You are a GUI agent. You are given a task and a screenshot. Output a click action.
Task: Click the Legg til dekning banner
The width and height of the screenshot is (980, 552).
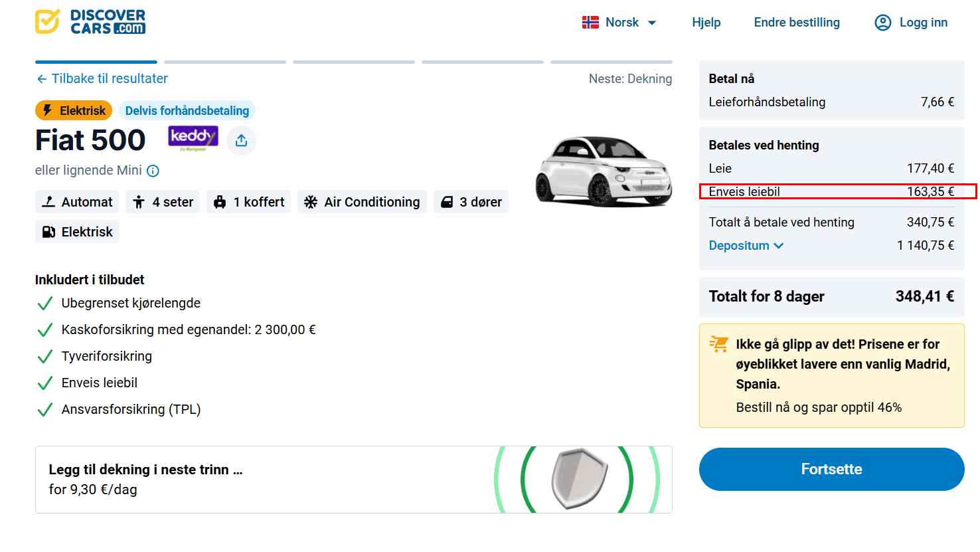click(x=354, y=480)
